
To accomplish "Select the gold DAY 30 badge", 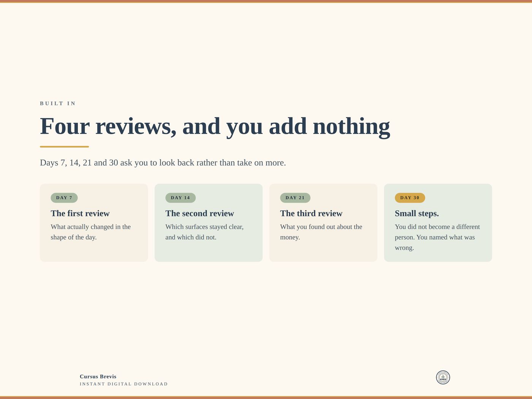I will pos(410,198).
